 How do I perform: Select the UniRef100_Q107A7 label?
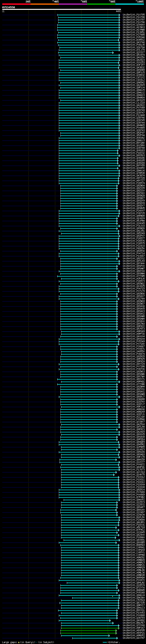coord(134,638)
